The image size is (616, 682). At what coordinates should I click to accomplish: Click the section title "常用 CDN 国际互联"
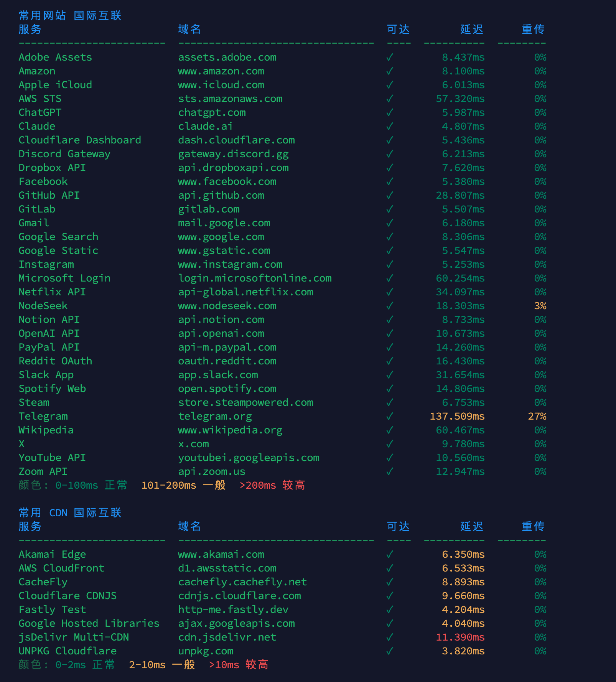70,513
